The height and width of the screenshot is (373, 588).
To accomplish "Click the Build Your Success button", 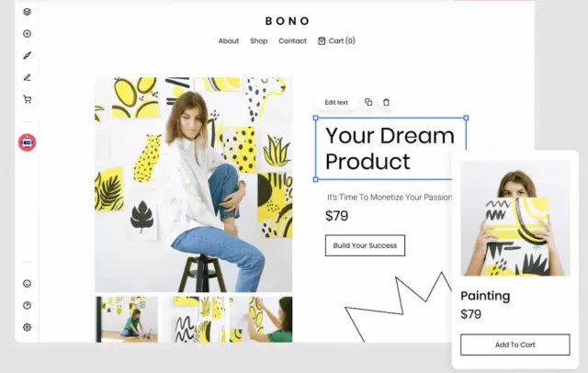I will (365, 245).
